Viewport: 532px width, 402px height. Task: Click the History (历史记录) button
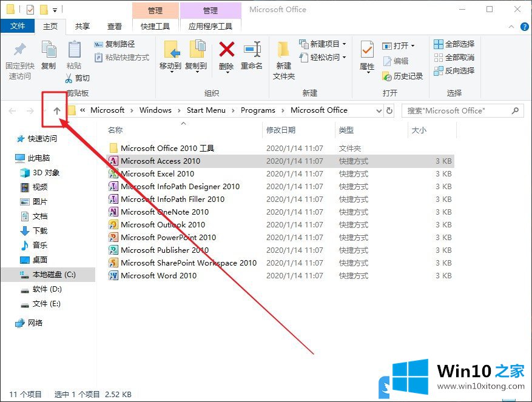click(402, 76)
